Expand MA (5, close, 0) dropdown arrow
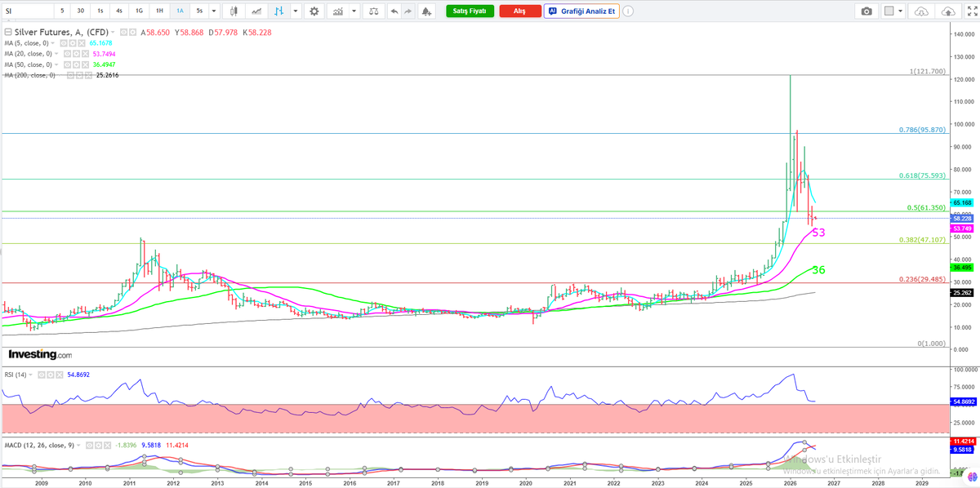Image resolution: width=980 pixels, height=488 pixels. tap(52, 43)
